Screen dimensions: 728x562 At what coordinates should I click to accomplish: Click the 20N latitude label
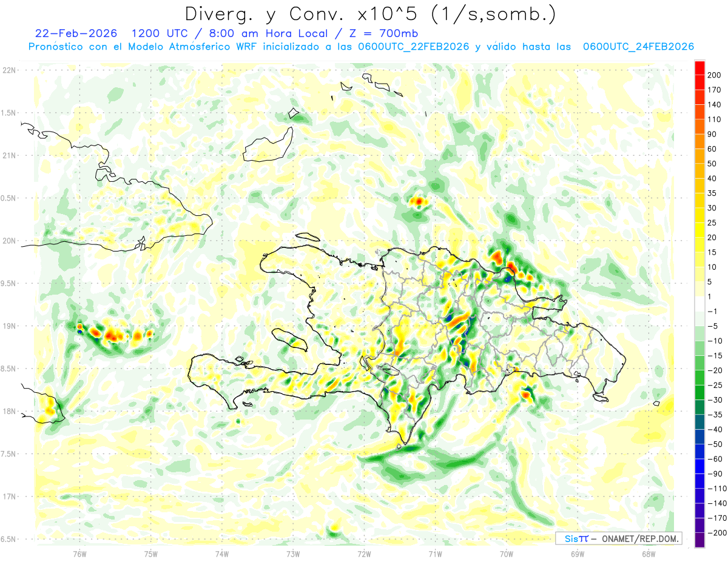tap(8, 241)
